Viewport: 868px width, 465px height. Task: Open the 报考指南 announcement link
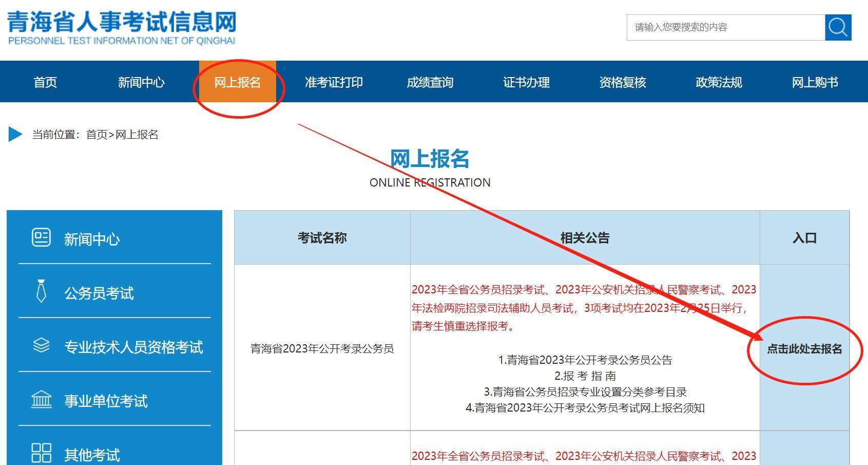pos(585,376)
